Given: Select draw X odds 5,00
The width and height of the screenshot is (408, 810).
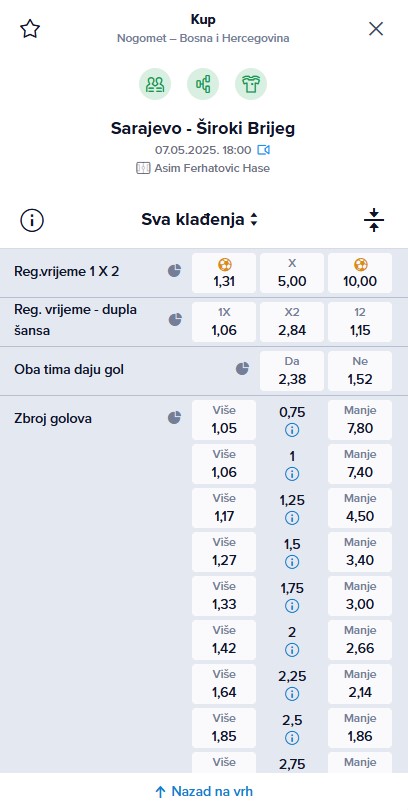Looking at the screenshot, I should click(x=292, y=273).
